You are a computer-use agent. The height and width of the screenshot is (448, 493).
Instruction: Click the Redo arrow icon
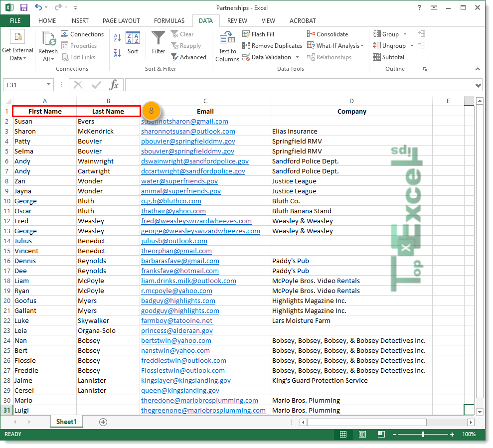[x=58, y=7]
